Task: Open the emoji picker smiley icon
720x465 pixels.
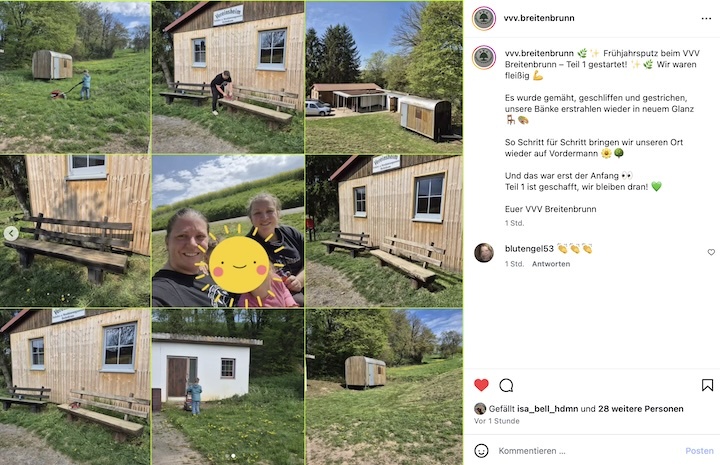Action: point(481,451)
